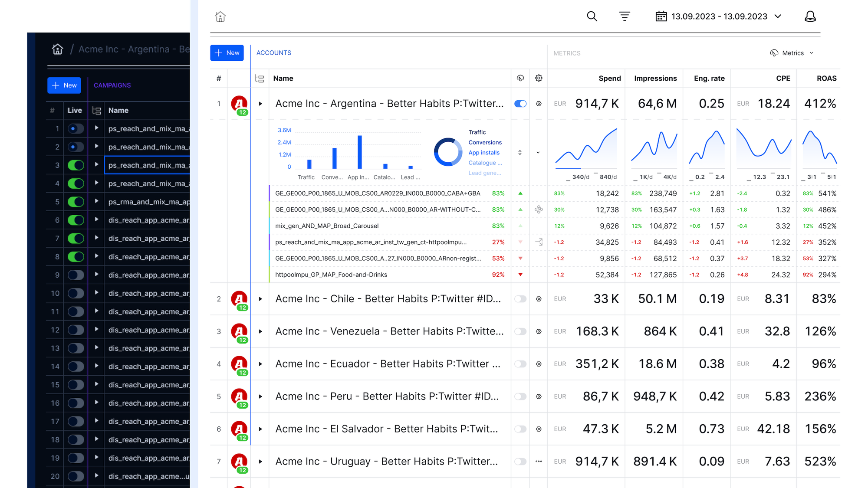This screenshot has width=868, height=488.
Task: Click the blue New button above Accounts
Action: [x=227, y=53]
